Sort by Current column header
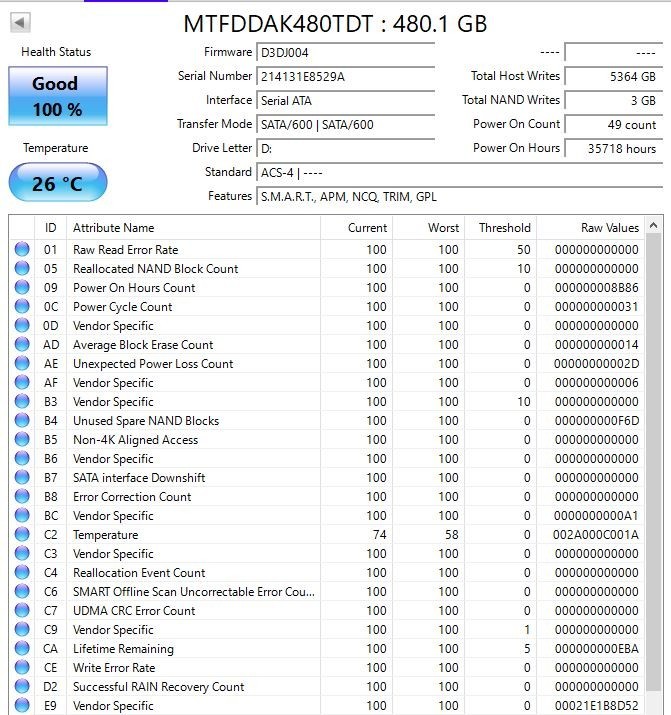The width and height of the screenshot is (671, 715). pos(356,228)
